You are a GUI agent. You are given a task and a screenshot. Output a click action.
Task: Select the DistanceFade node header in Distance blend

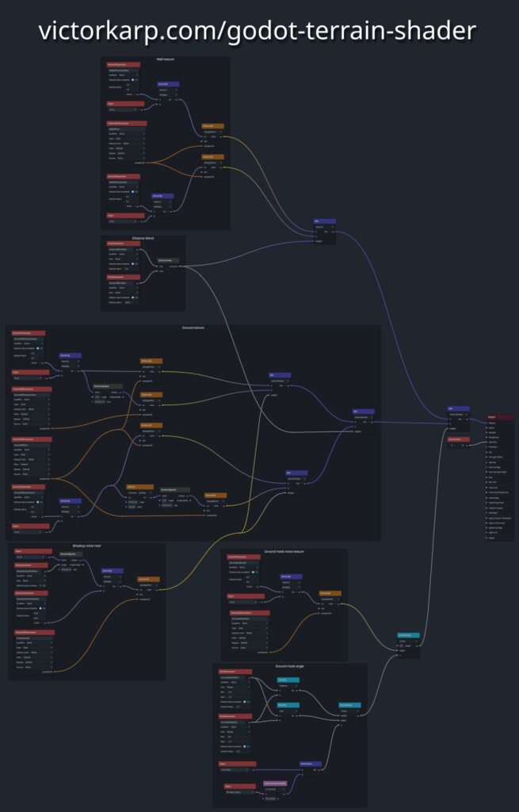tap(168, 260)
